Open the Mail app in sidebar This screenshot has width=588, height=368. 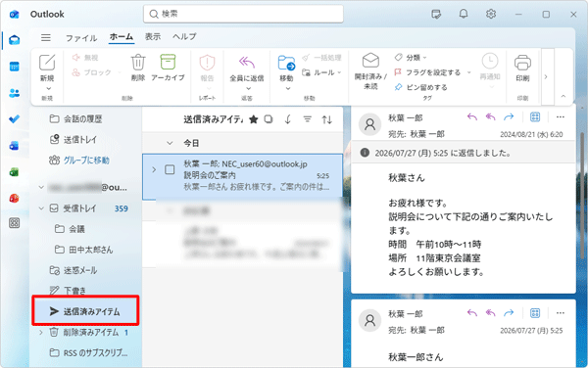[x=15, y=40]
